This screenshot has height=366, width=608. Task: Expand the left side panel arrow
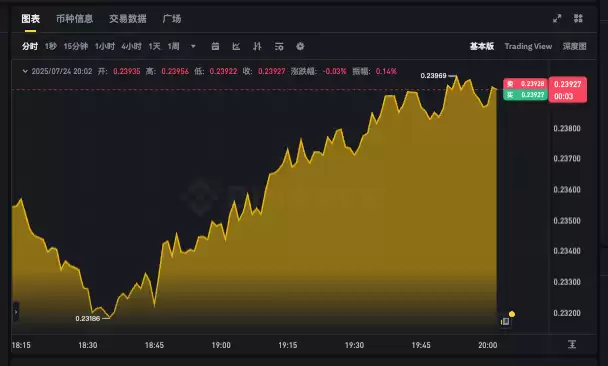(16, 312)
